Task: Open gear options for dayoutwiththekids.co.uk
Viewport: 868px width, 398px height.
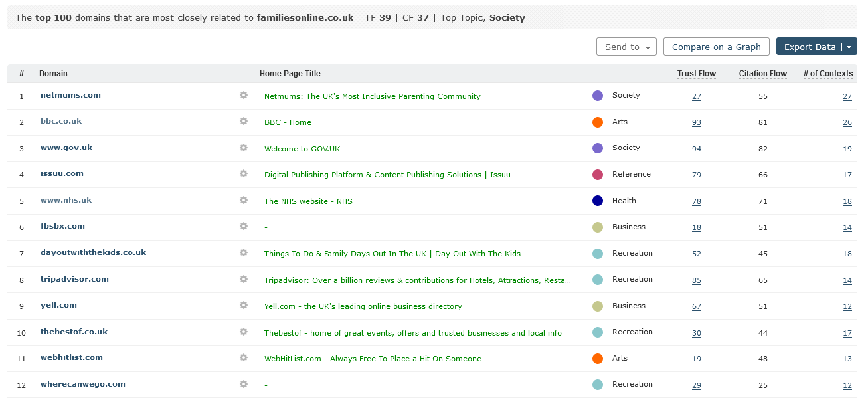Action: point(244,252)
